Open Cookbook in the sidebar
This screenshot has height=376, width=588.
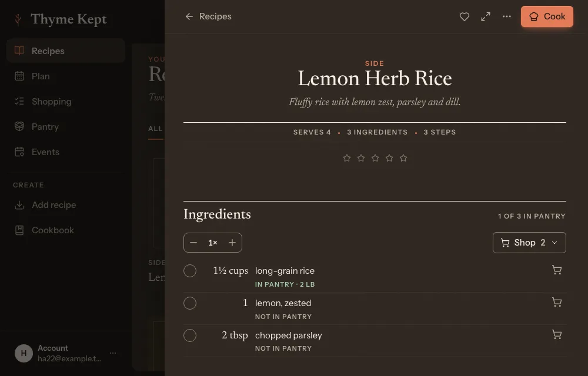[x=66, y=230]
